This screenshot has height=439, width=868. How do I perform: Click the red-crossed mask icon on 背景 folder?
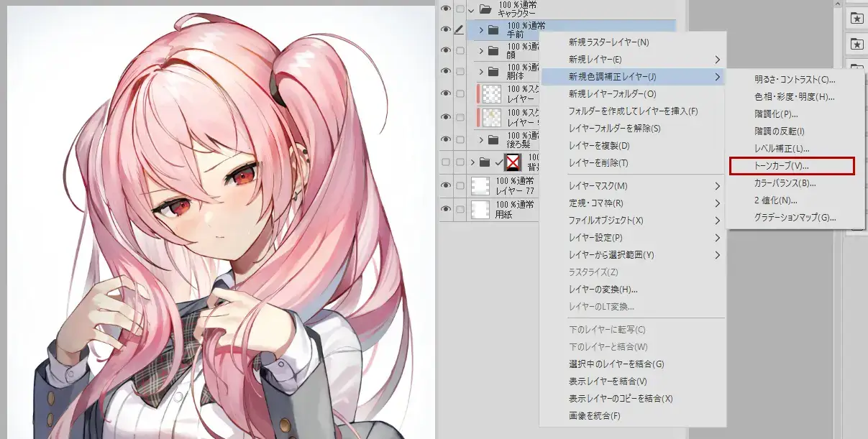coord(513,162)
